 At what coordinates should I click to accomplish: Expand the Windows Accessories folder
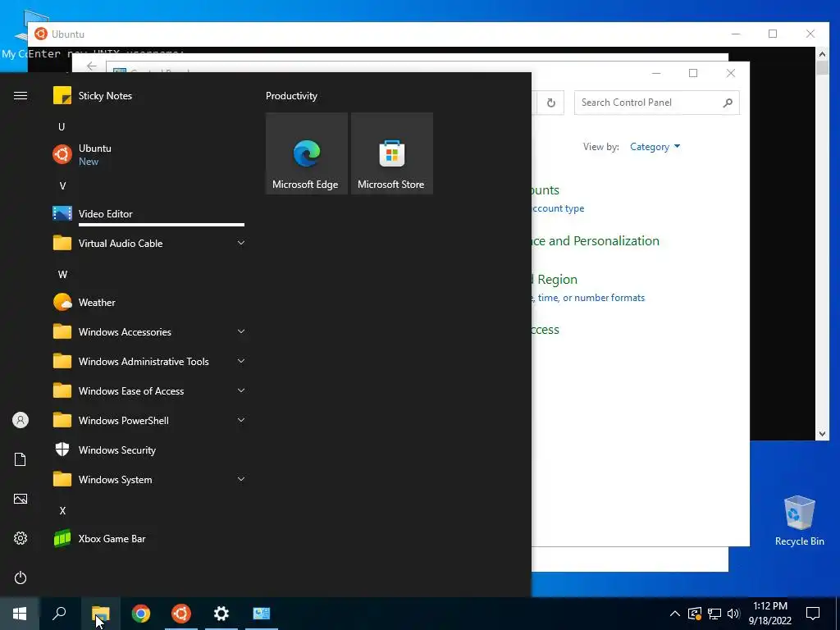click(x=148, y=332)
